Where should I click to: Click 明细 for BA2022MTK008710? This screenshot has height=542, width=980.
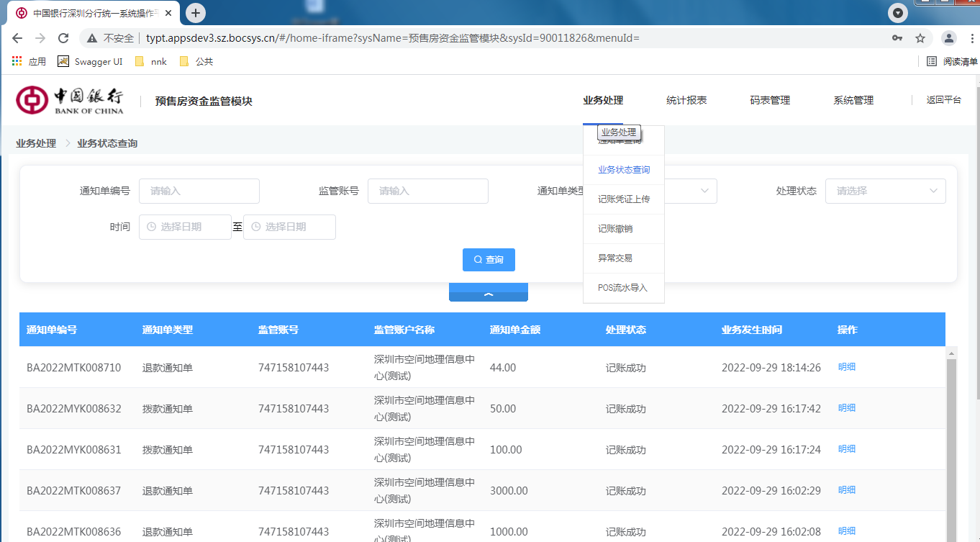click(847, 367)
